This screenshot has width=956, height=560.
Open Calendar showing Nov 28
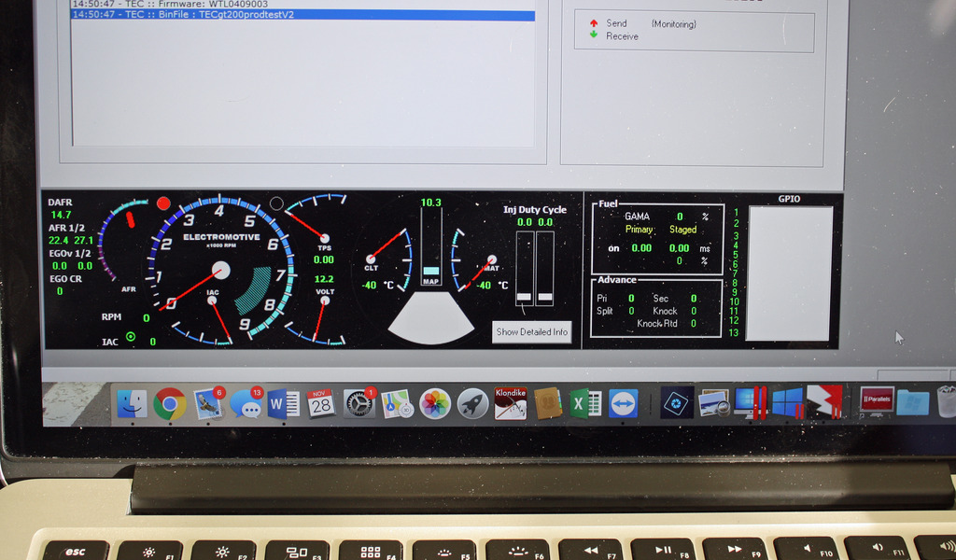[x=320, y=403]
